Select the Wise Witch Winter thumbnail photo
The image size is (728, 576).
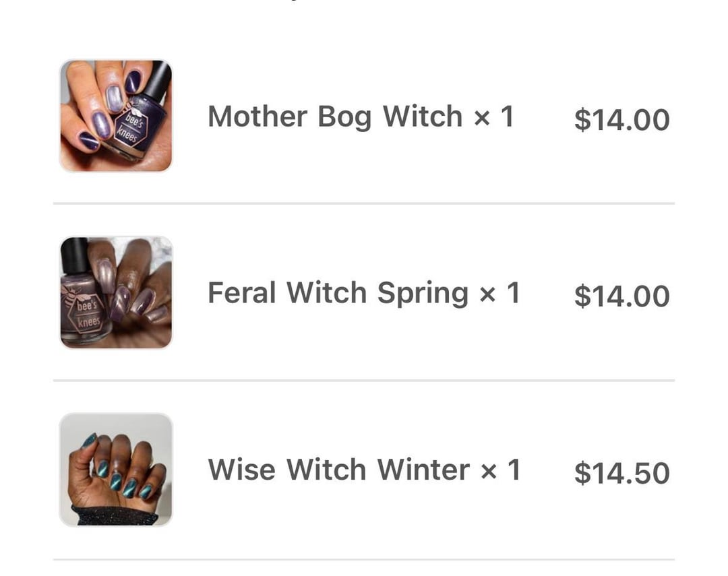point(115,470)
